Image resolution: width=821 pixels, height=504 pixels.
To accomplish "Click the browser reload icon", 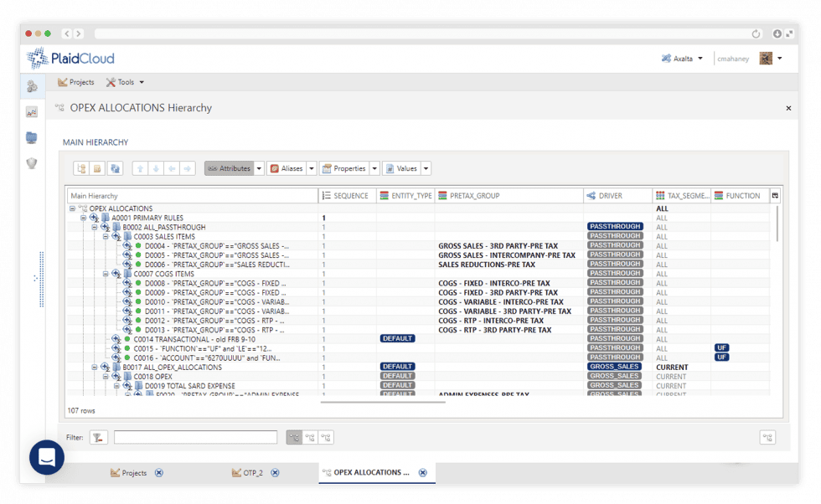I will point(756,34).
